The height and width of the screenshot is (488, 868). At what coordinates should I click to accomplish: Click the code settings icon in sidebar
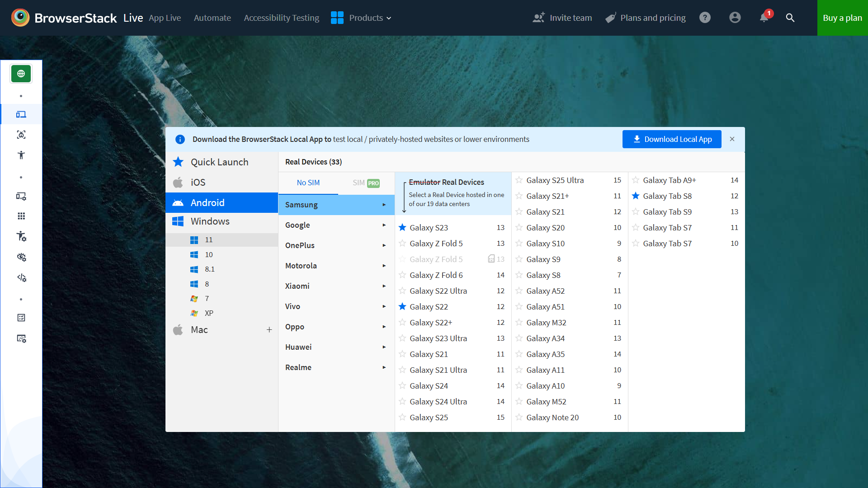tap(21, 277)
